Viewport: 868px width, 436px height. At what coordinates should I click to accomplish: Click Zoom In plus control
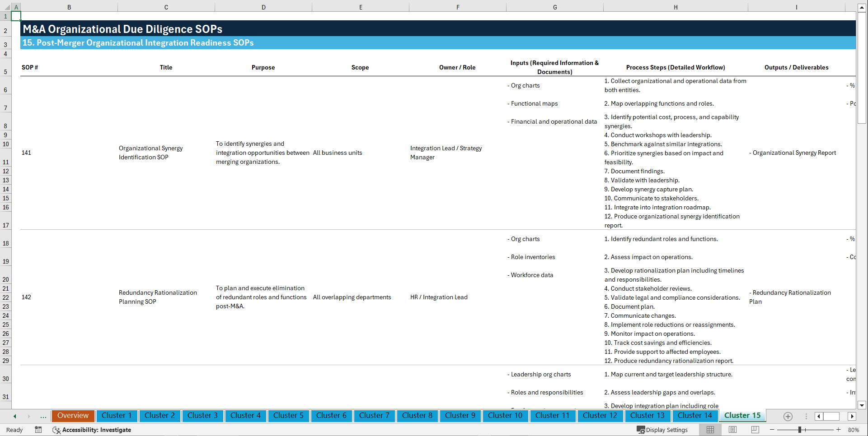(x=839, y=430)
